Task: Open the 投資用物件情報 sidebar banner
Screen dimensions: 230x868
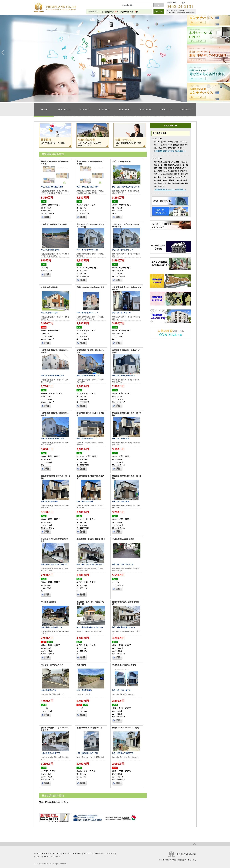Action: click(x=170, y=201)
